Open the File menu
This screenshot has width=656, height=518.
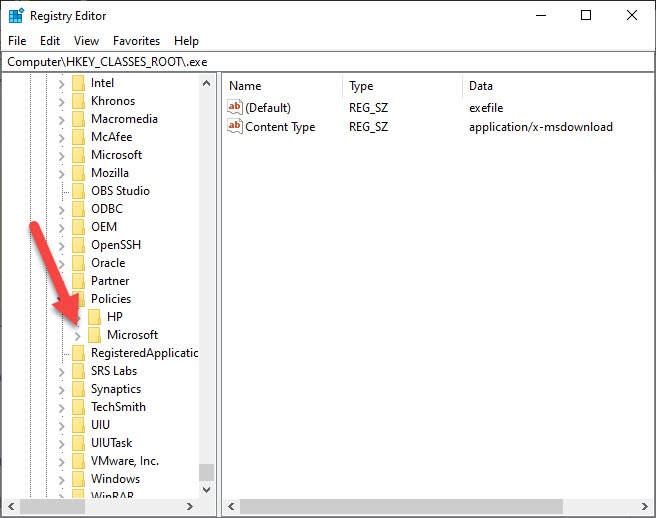[18, 41]
